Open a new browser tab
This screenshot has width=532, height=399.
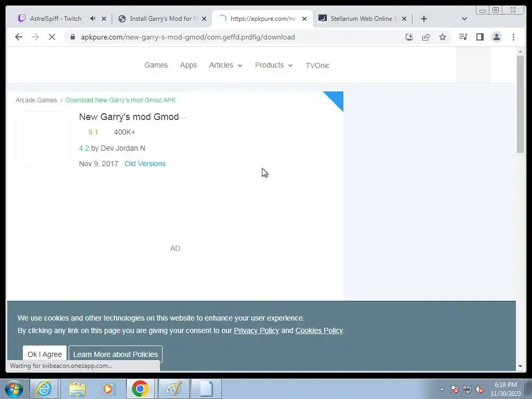pos(424,19)
